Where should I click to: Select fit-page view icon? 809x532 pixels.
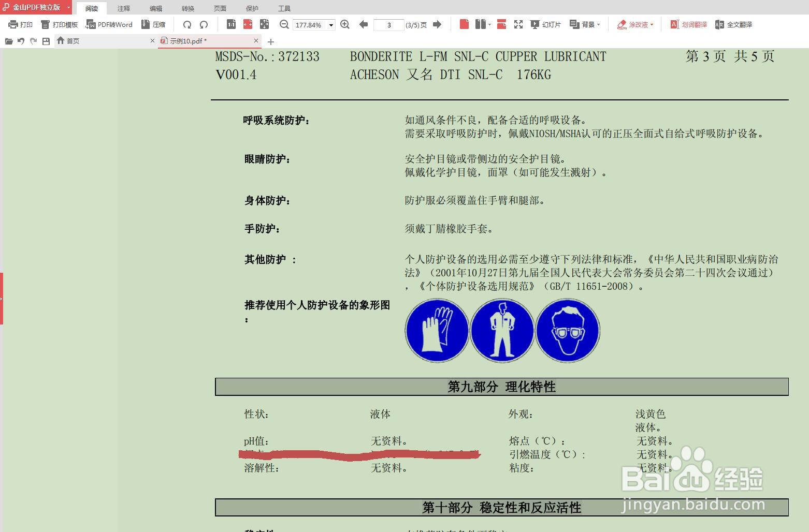(264, 24)
